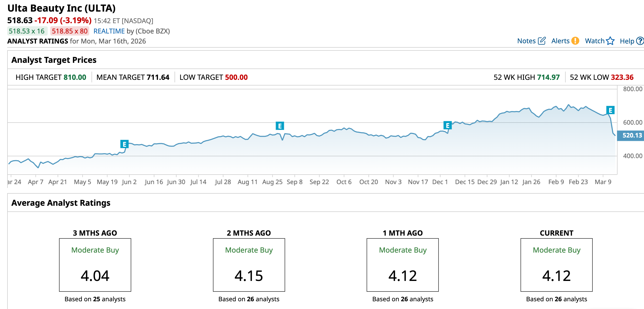Open the Help question mark icon
This screenshot has width=644, height=309.
(x=640, y=41)
